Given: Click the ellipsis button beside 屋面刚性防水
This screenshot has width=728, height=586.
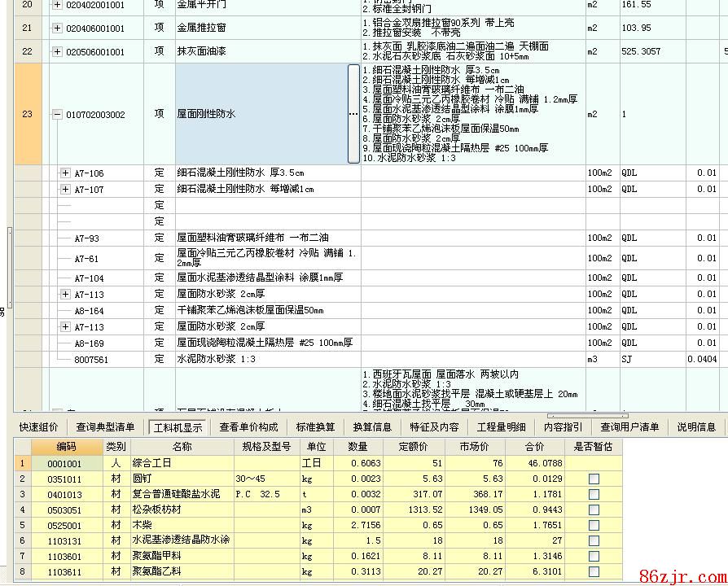Looking at the screenshot, I should (x=353, y=114).
